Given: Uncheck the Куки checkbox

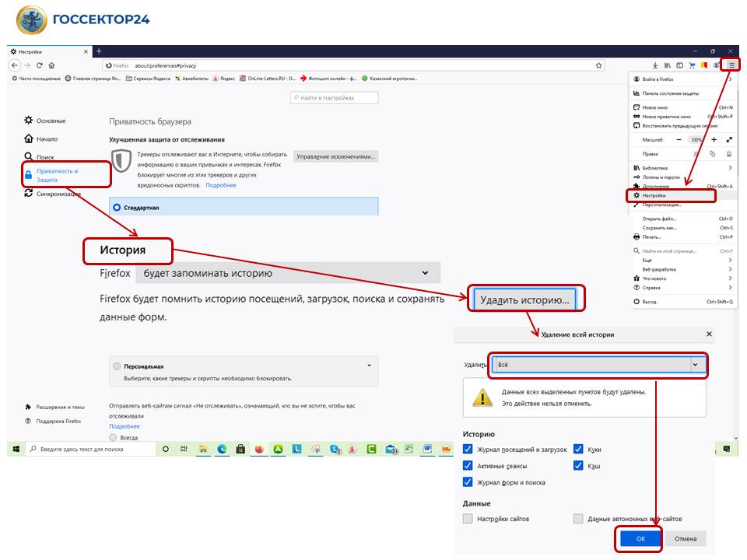Looking at the screenshot, I should point(578,449).
